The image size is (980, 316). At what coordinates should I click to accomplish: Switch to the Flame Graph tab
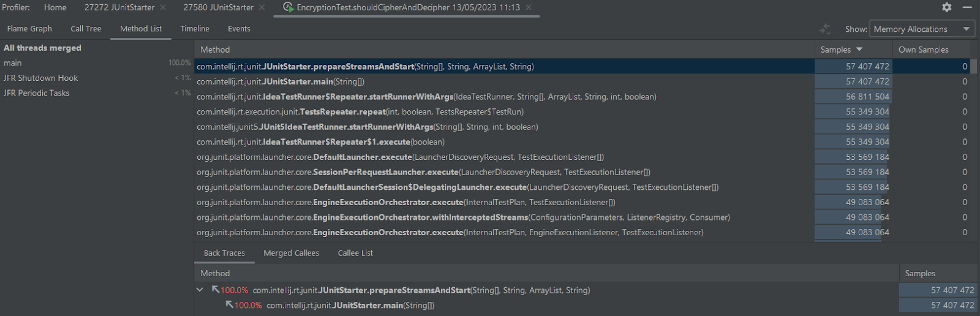pos(29,29)
